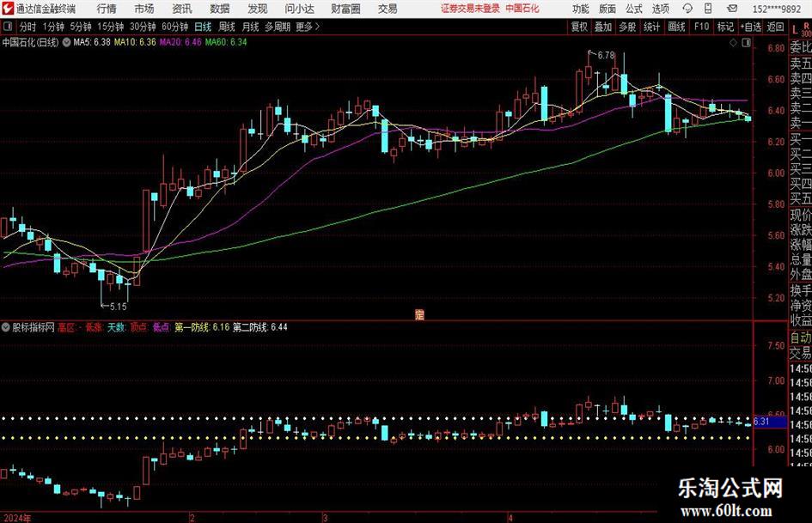Screen dimensions: 812x523
Task: Open the 功能 menu
Action: click(581, 9)
